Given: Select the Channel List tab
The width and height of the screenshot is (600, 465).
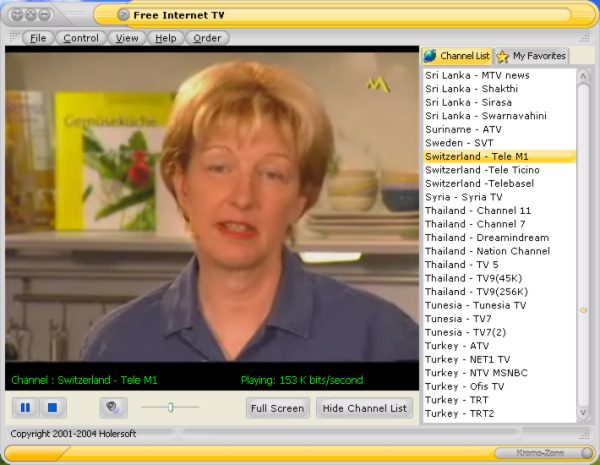Looking at the screenshot, I should [457, 56].
